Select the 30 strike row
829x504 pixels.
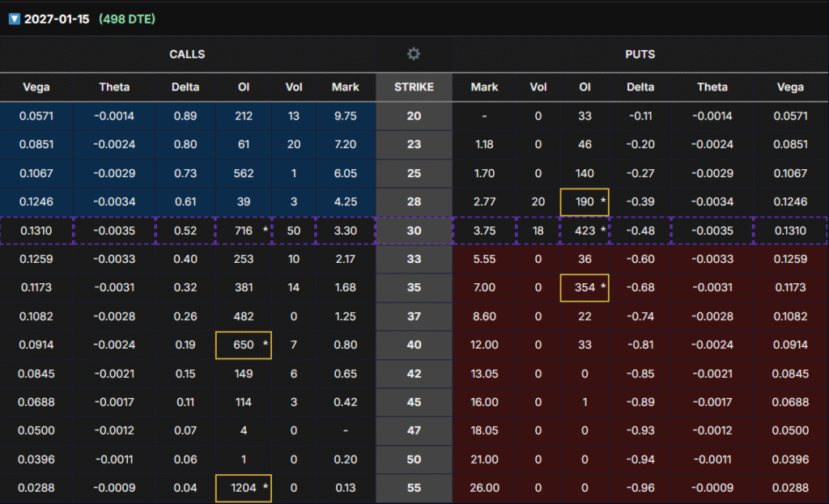point(414,231)
